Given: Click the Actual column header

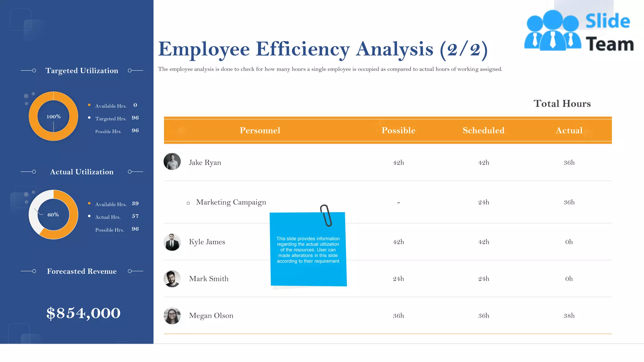Looking at the screenshot, I should pyautogui.click(x=569, y=130).
